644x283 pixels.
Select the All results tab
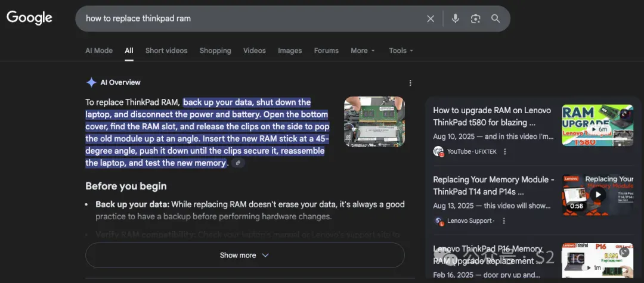129,51
